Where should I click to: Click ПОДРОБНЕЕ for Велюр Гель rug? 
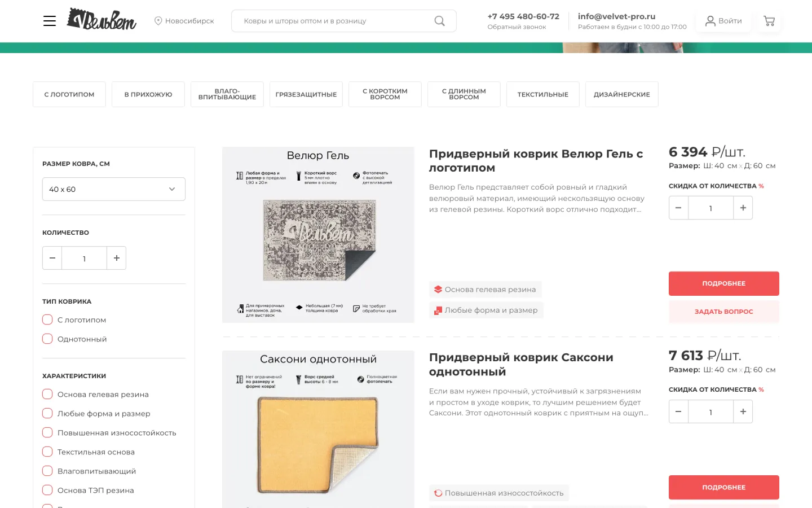click(x=724, y=283)
